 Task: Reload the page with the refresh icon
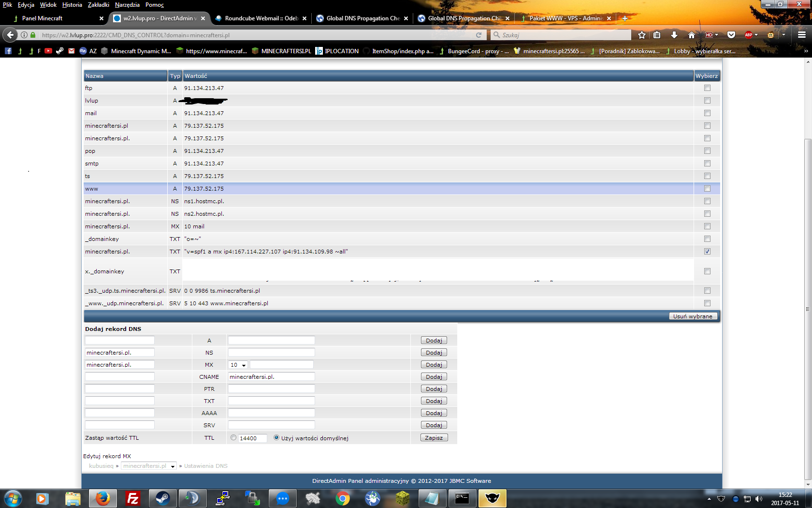click(478, 35)
